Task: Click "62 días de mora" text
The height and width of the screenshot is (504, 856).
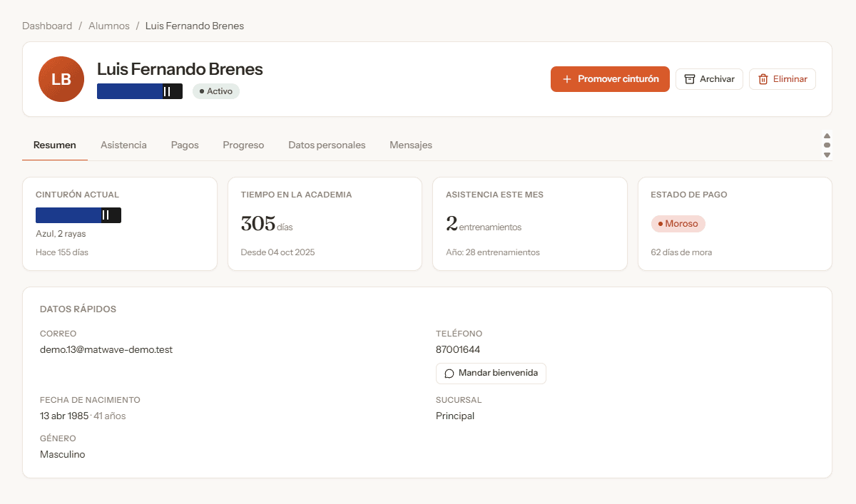Action: tap(681, 252)
